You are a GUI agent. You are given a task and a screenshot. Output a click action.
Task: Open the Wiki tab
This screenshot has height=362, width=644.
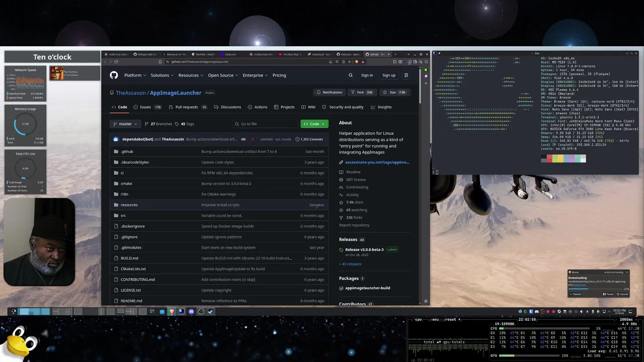pos(308,107)
